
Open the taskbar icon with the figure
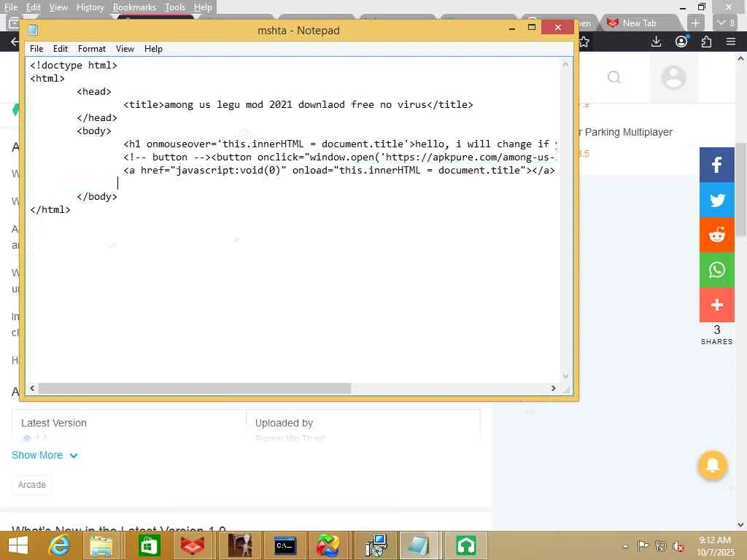tap(239, 545)
